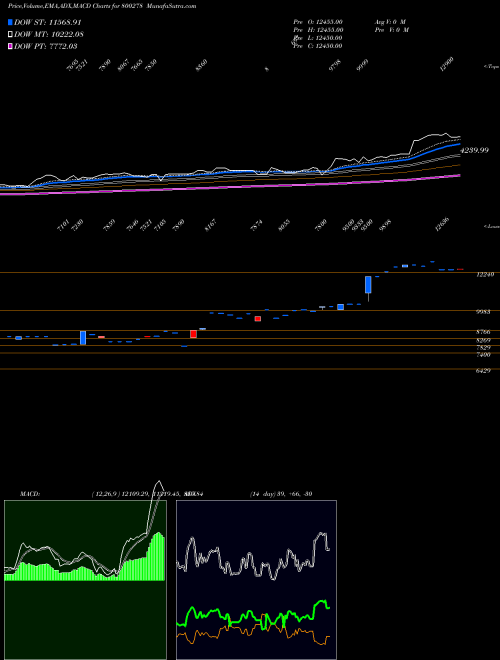Viewport: 500px width, 660px height.
Task: Click the 'Pre C: 12430.00' value
Action: 318,46
